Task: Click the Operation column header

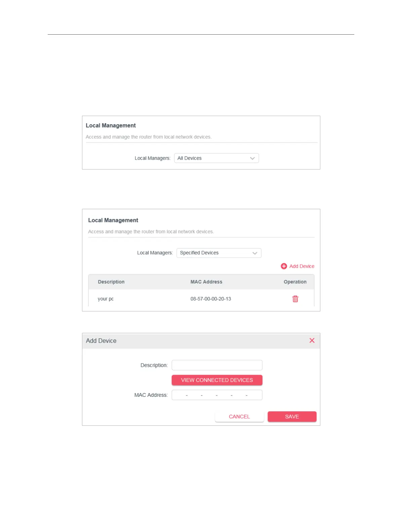Action: click(295, 282)
